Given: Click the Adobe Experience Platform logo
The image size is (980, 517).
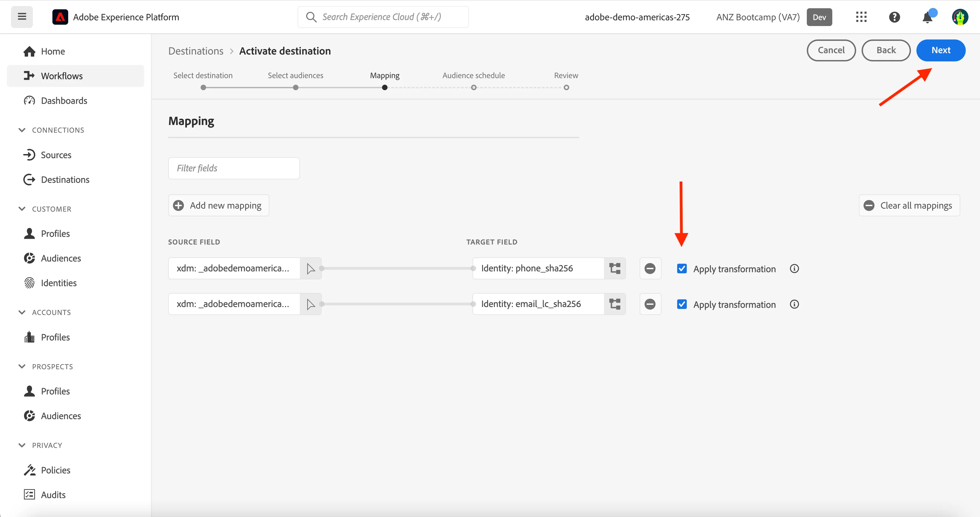Looking at the screenshot, I should 60,17.
